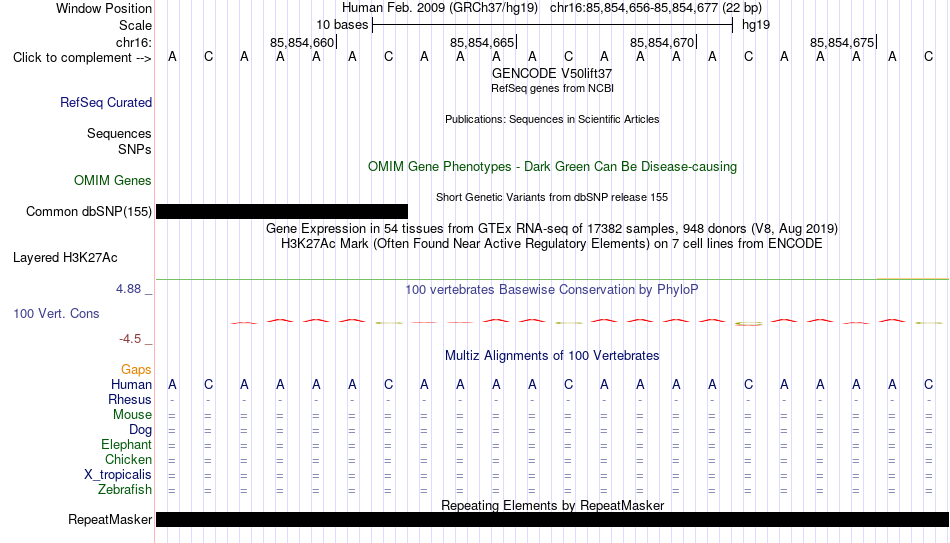The height and width of the screenshot is (543, 950).
Task: Click the hg19 label beside scale bar
Action: pos(756,25)
